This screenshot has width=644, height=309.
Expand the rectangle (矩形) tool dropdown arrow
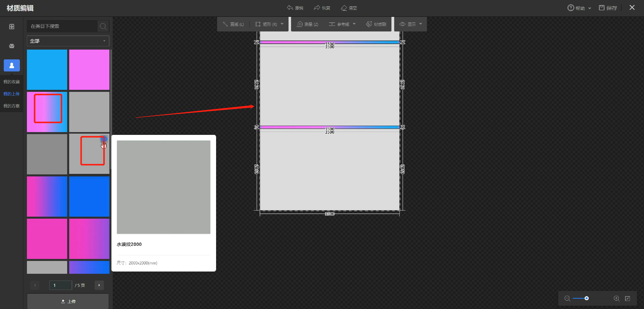(x=282, y=24)
